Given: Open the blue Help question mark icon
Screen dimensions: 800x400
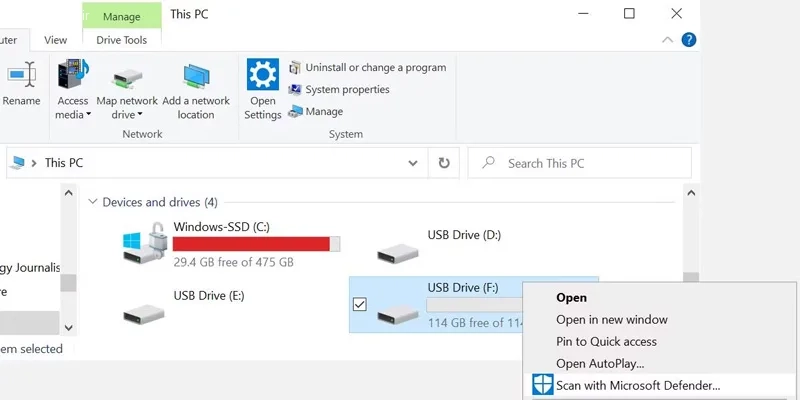Looking at the screenshot, I should [x=689, y=40].
